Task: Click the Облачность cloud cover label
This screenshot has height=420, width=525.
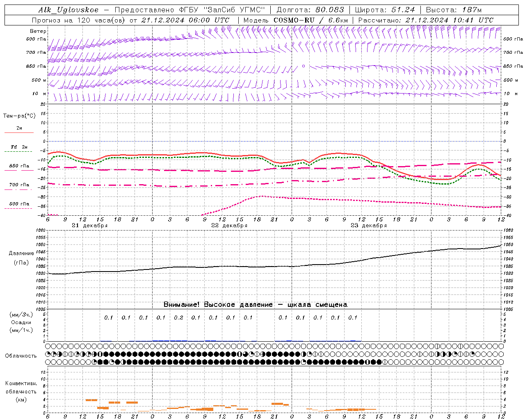Action: (21, 356)
